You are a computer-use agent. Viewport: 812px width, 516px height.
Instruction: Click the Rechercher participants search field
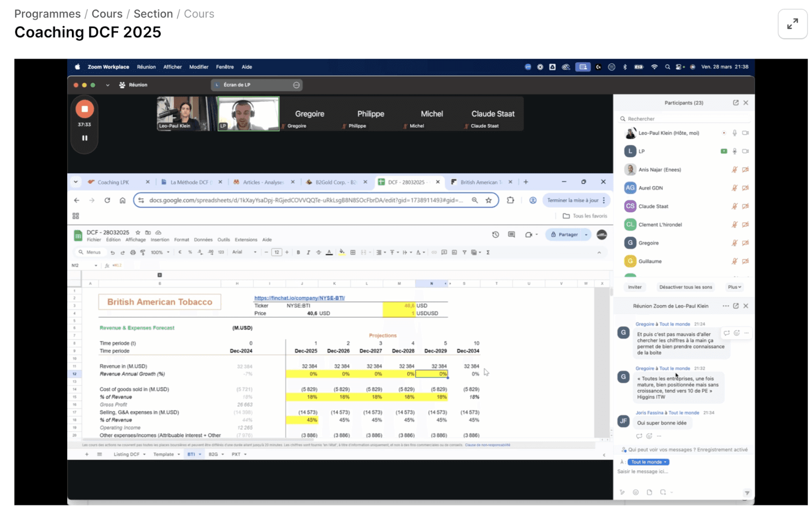point(684,119)
